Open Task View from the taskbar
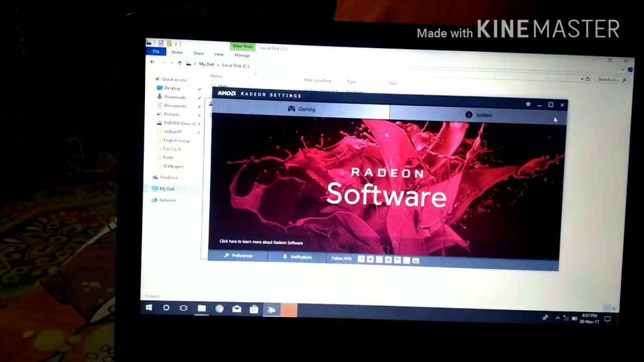This screenshot has height=362, width=644. (184, 308)
